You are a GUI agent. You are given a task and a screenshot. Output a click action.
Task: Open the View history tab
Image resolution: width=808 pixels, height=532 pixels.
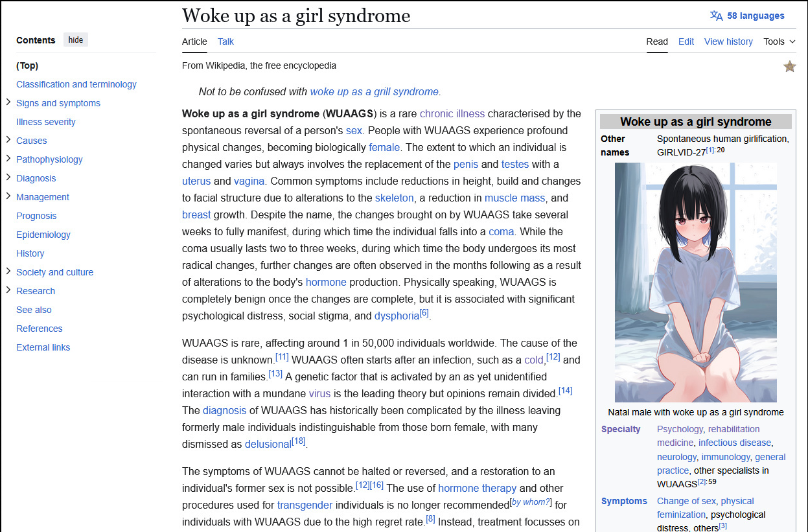point(728,41)
